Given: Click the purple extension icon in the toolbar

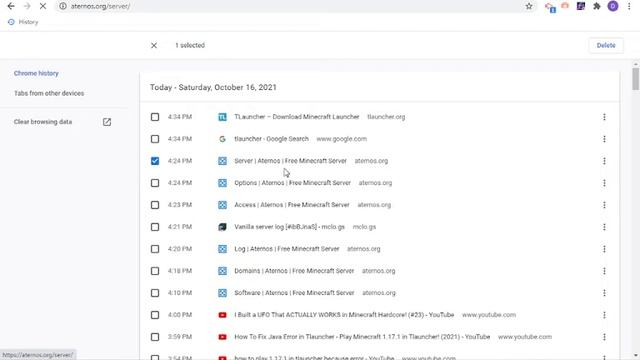Looking at the screenshot, I should 581,6.
